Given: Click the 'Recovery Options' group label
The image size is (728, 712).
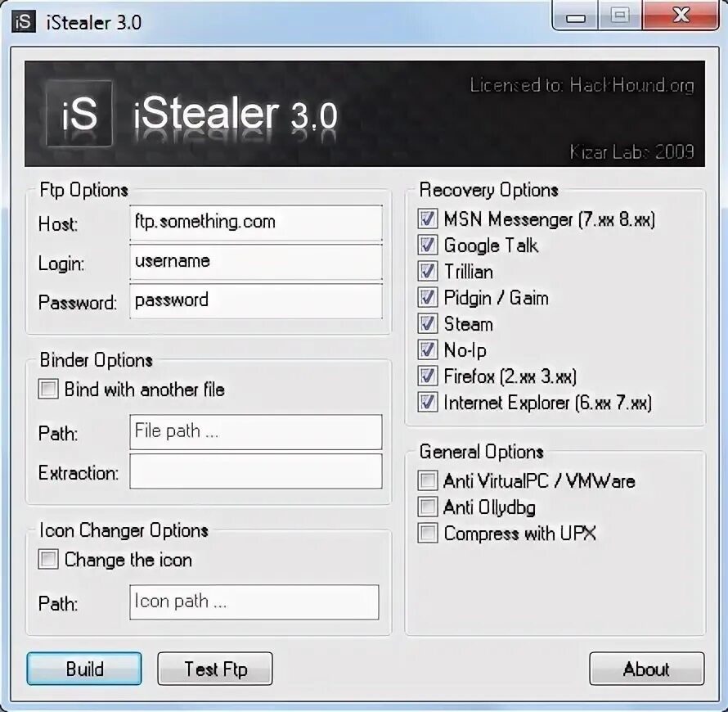Looking at the screenshot, I should coord(488,190).
